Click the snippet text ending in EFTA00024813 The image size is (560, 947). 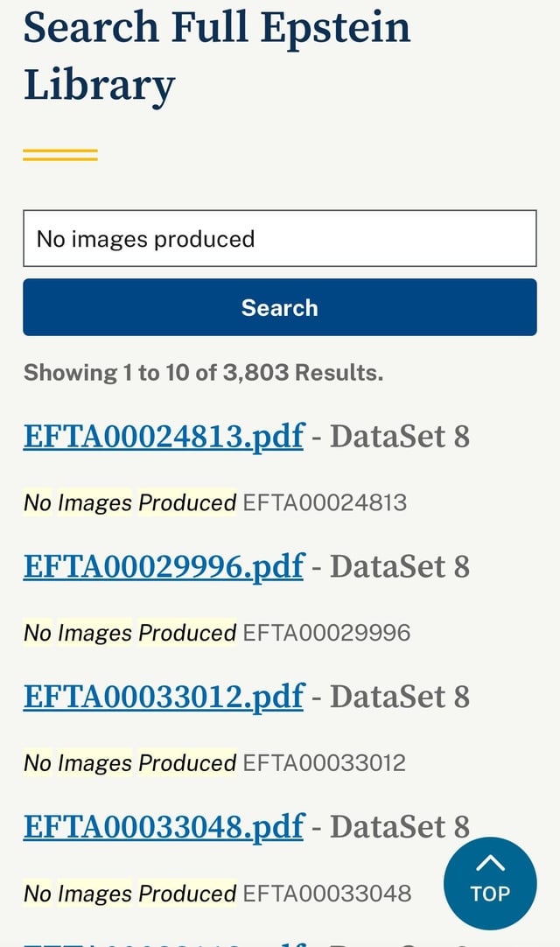click(215, 502)
